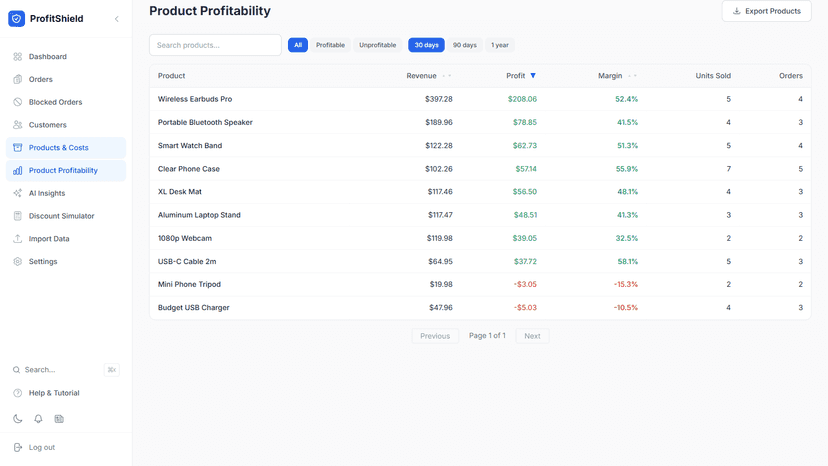The image size is (828, 466).
Task: Open Settings from sidebar
Action: tap(66, 261)
